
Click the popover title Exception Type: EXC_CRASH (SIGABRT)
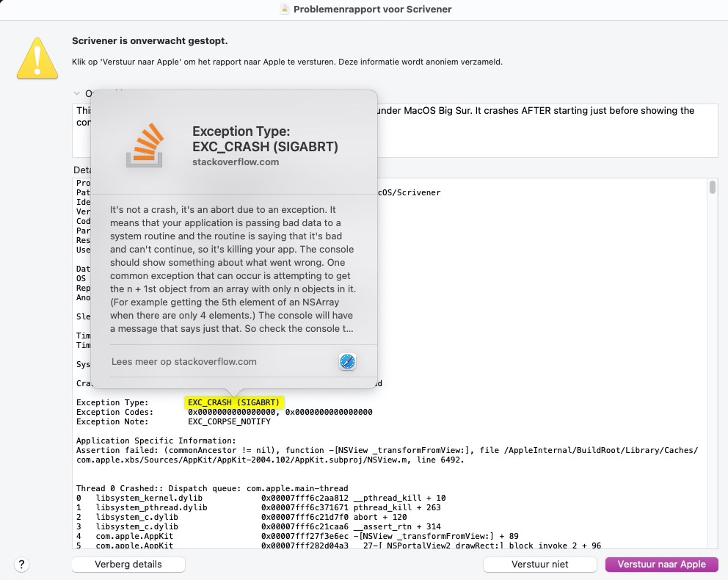click(x=265, y=139)
